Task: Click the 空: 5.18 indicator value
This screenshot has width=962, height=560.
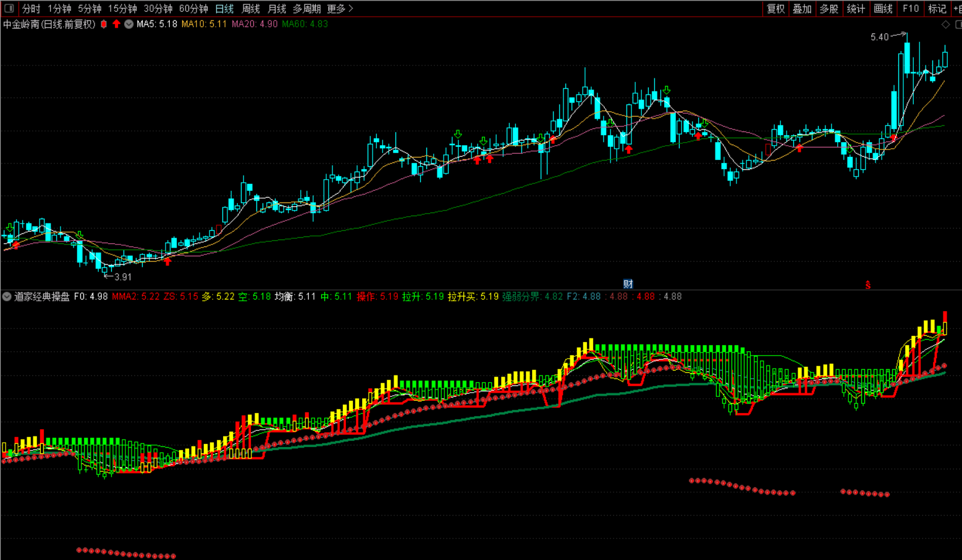Action: pyautogui.click(x=255, y=296)
